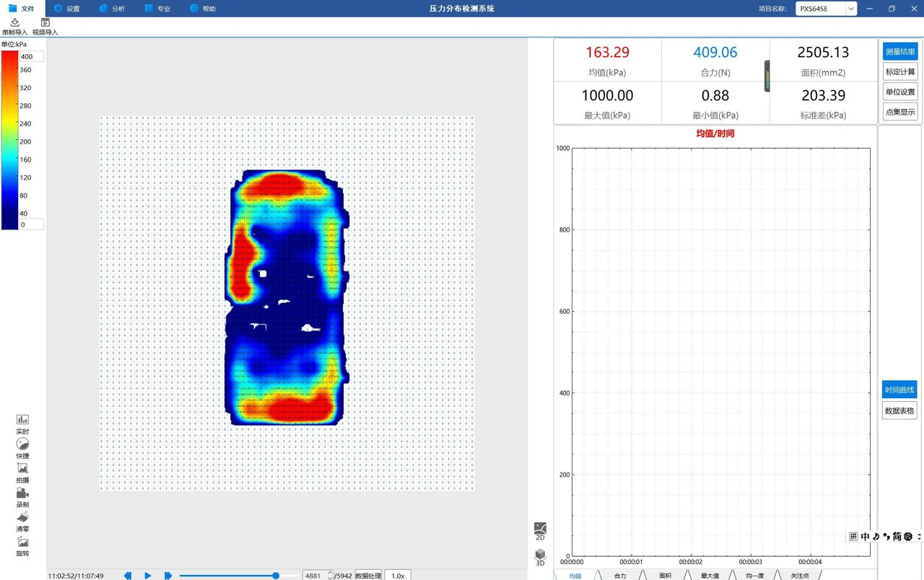Switch to the 关注点 chart tab

pyautogui.click(x=799, y=575)
